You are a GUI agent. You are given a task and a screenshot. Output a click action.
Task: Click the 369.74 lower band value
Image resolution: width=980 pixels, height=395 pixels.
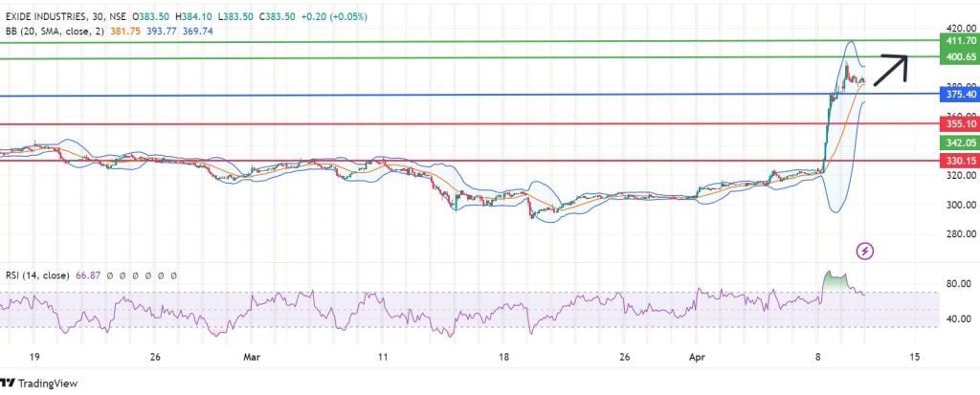pos(198,30)
